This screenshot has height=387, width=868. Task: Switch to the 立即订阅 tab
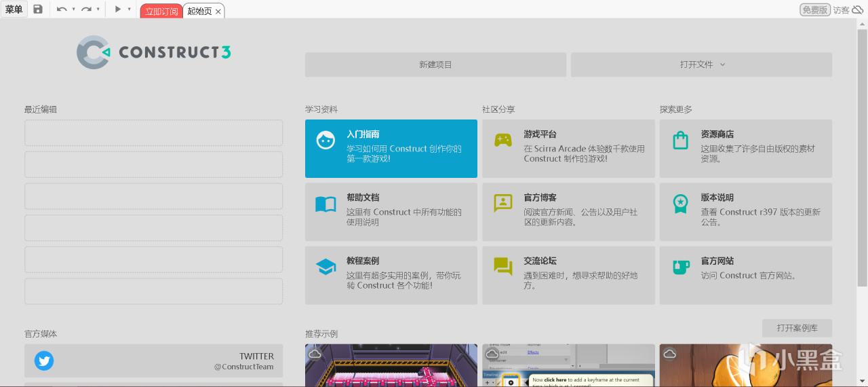coord(161,11)
